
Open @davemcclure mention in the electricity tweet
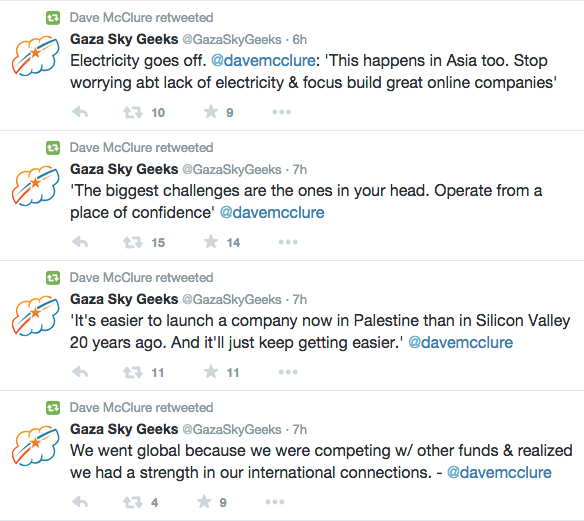(x=263, y=60)
